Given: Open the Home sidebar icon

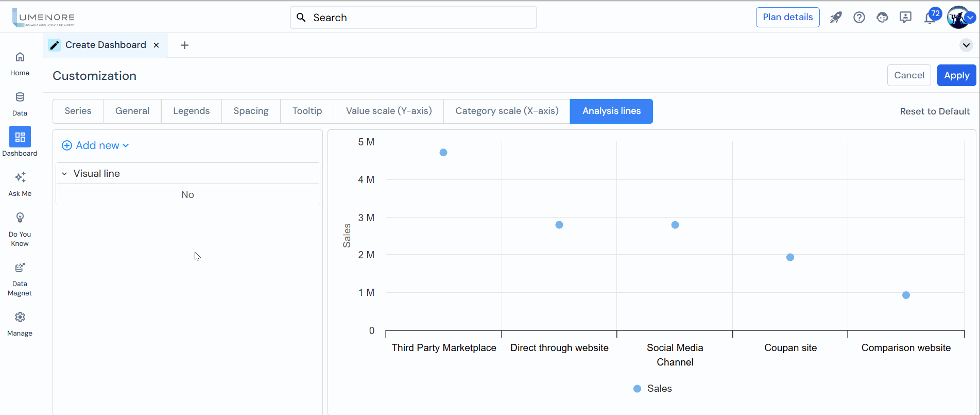Looking at the screenshot, I should pos(20,57).
